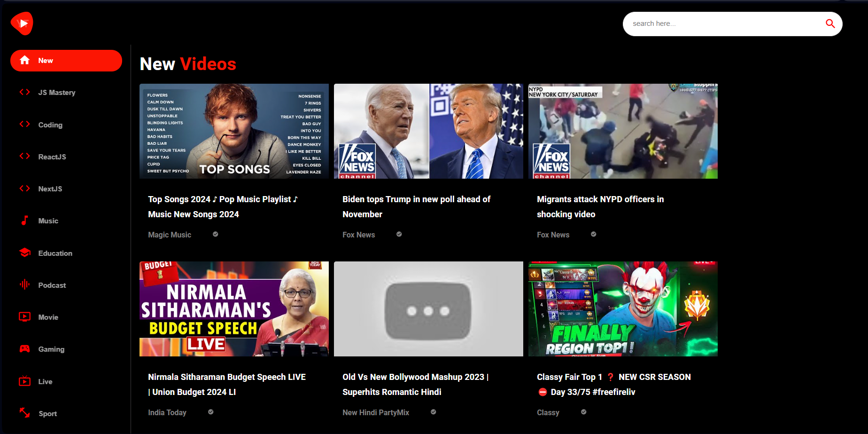This screenshot has height=434, width=868.
Task: Select the New category
Action: 66,61
